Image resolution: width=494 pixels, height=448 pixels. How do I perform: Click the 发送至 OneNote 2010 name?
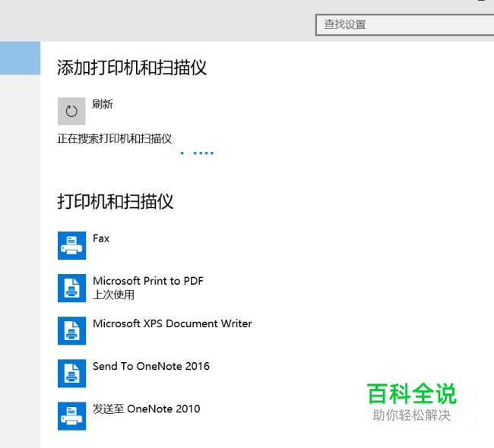[x=147, y=409]
